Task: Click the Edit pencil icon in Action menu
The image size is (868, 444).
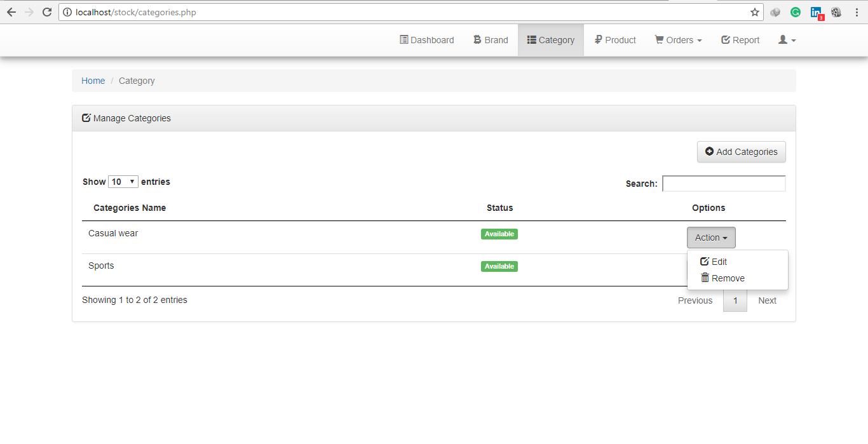Action: (705, 260)
